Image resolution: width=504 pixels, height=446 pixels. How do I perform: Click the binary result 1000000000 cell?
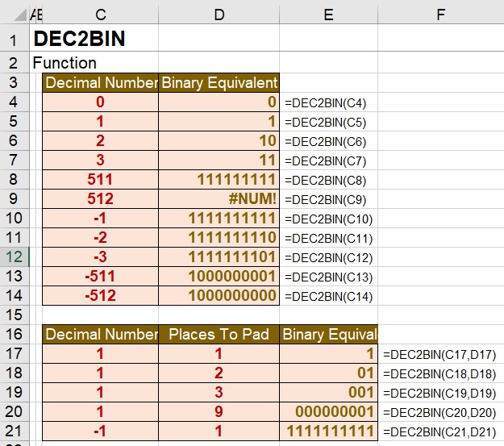pyautogui.click(x=219, y=295)
